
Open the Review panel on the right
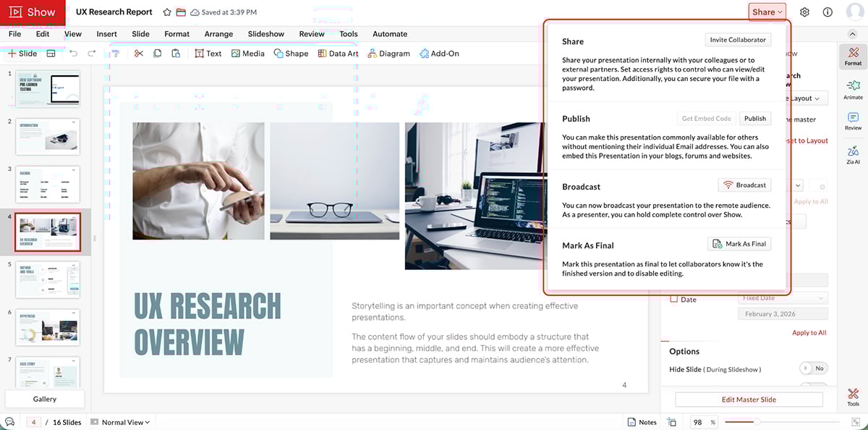pyautogui.click(x=853, y=121)
